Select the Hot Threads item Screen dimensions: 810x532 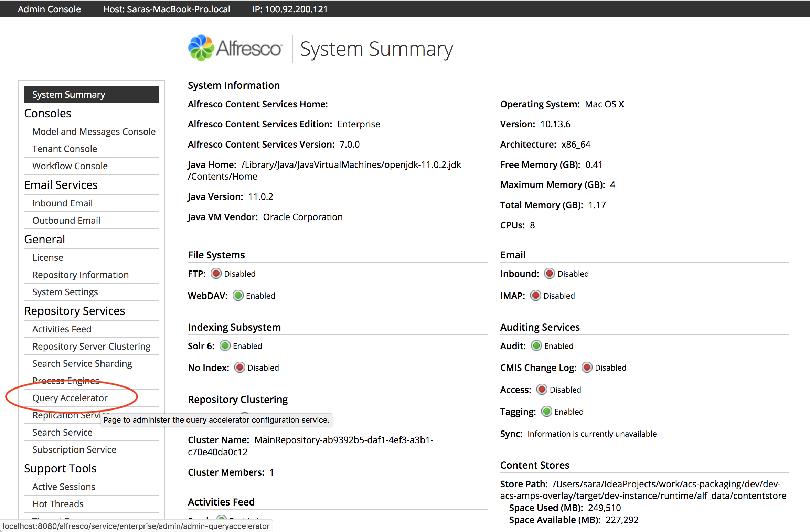(58, 504)
